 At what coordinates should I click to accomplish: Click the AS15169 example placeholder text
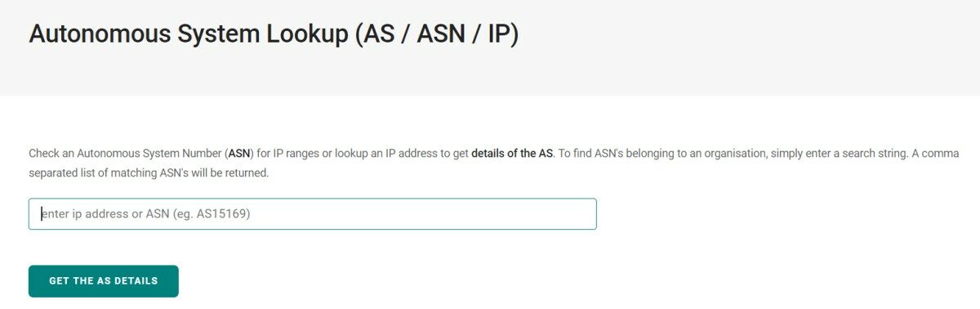[222, 214]
